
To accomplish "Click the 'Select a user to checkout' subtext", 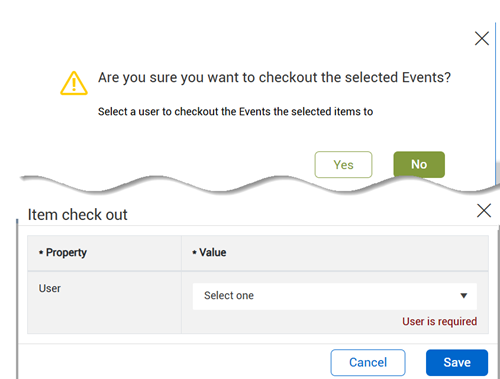I will pyautogui.click(x=235, y=112).
